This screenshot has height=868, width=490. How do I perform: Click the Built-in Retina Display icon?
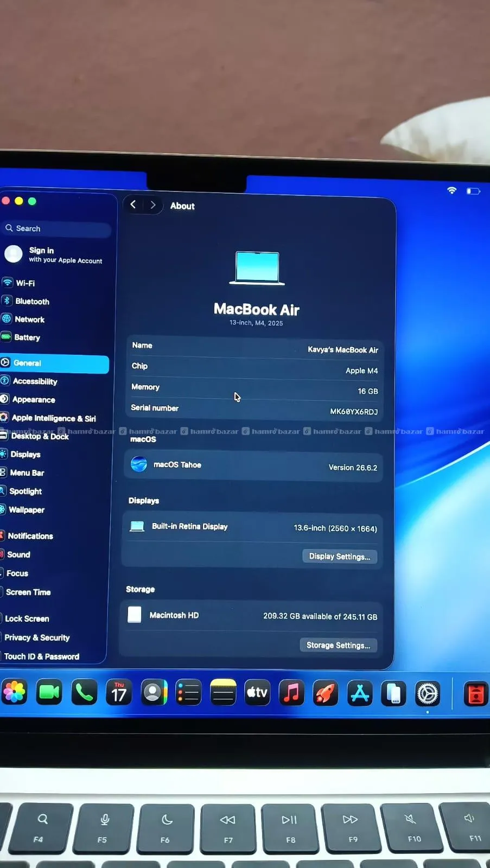pyautogui.click(x=137, y=526)
